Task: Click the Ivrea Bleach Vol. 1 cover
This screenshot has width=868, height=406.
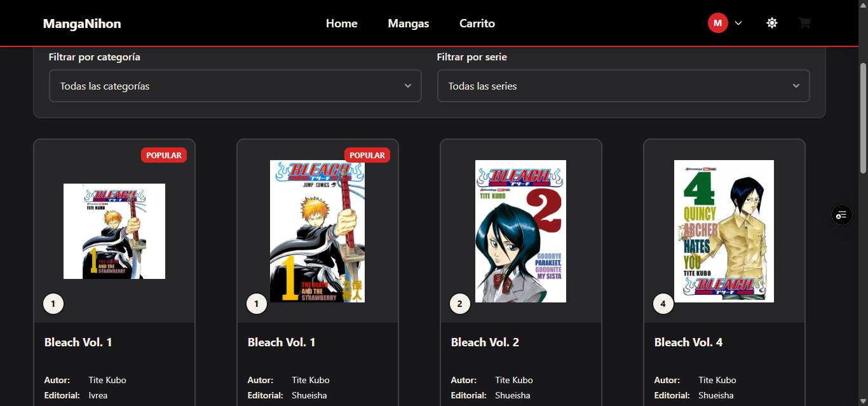Action: click(x=114, y=231)
